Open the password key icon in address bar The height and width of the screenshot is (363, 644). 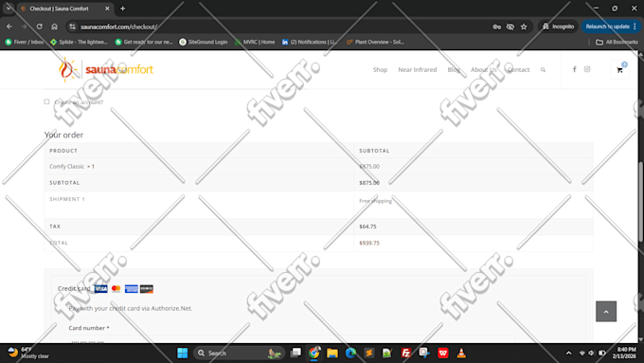(496, 27)
